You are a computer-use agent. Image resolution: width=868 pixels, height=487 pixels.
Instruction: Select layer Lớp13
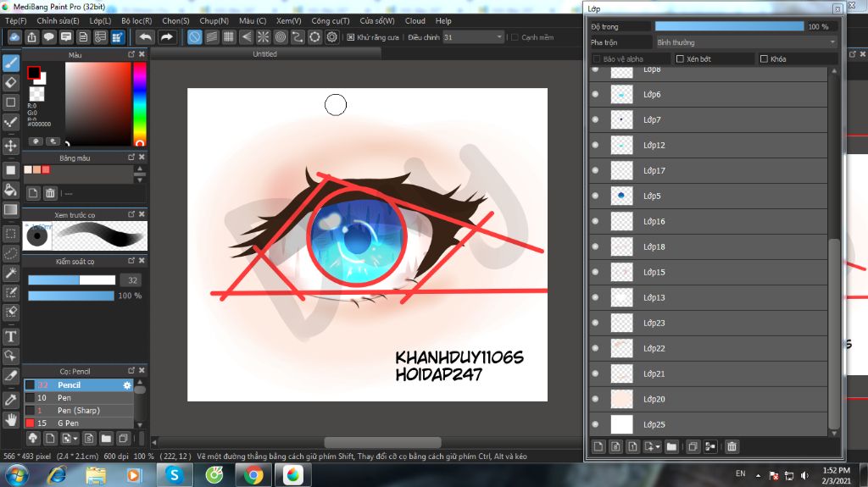pyautogui.click(x=709, y=297)
